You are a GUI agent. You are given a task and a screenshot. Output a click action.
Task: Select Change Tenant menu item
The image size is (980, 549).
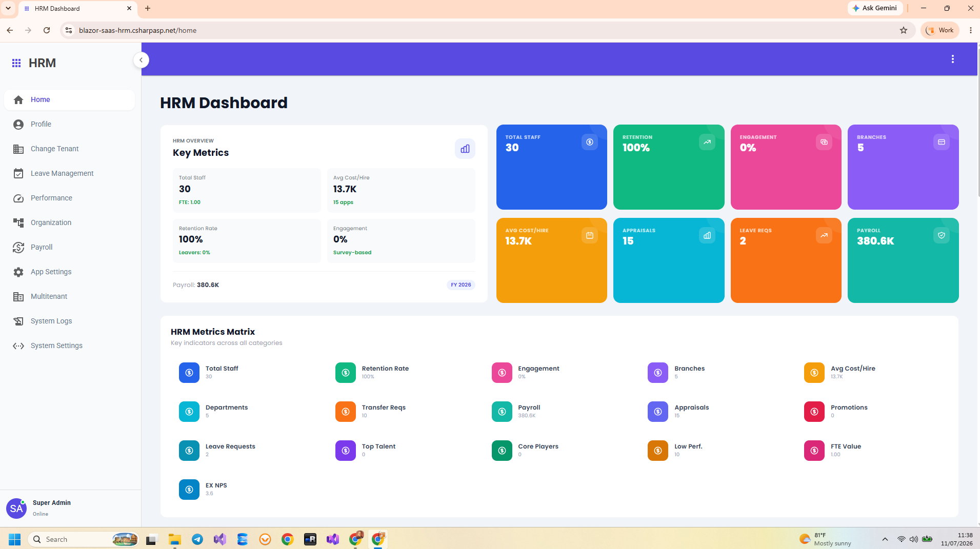(x=69, y=149)
